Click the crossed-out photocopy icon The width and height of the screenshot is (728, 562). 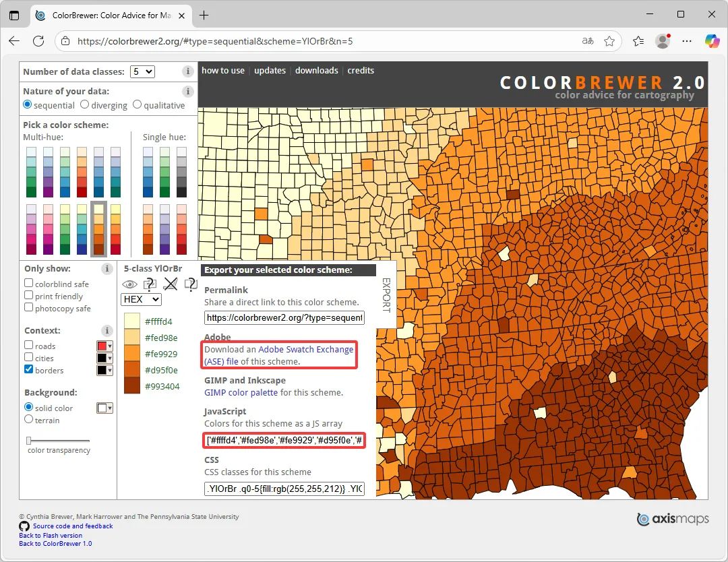pos(170,284)
